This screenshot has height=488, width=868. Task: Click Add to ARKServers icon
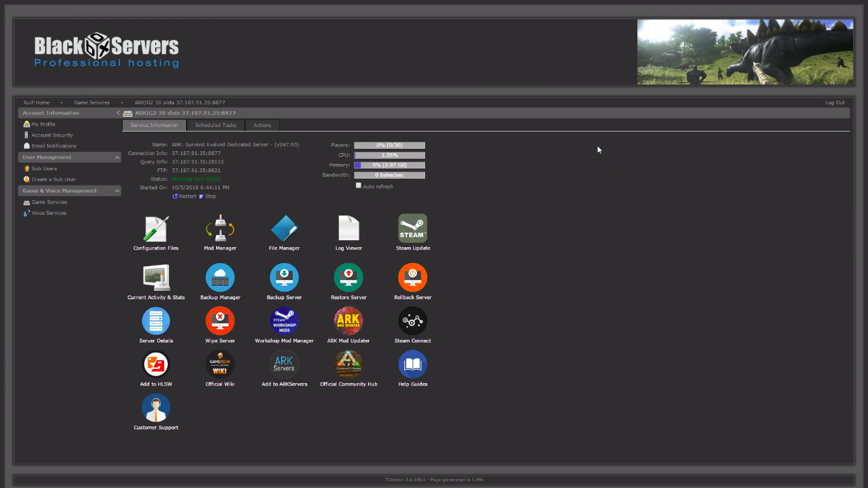pyautogui.click(x=284, y=364)
